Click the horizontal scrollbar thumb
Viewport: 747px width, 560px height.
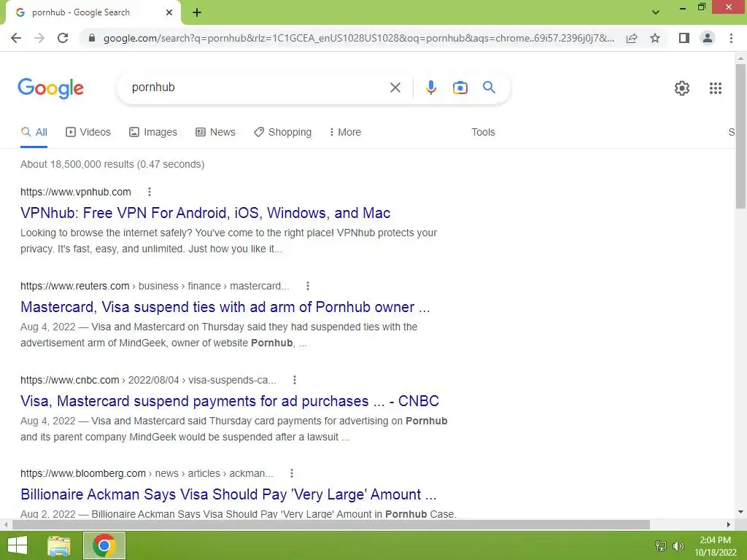tap(330, 524)
